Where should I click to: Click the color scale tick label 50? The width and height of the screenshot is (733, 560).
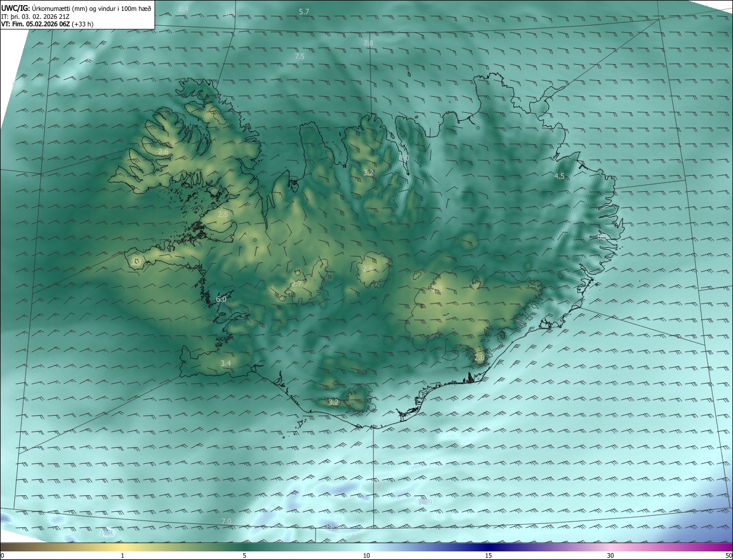tap(728, 555)
